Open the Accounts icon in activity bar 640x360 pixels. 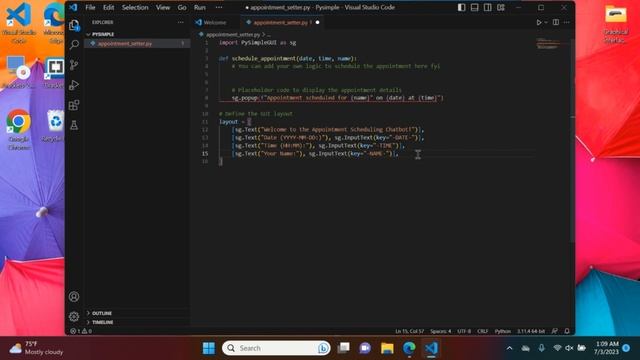(74, 297)
